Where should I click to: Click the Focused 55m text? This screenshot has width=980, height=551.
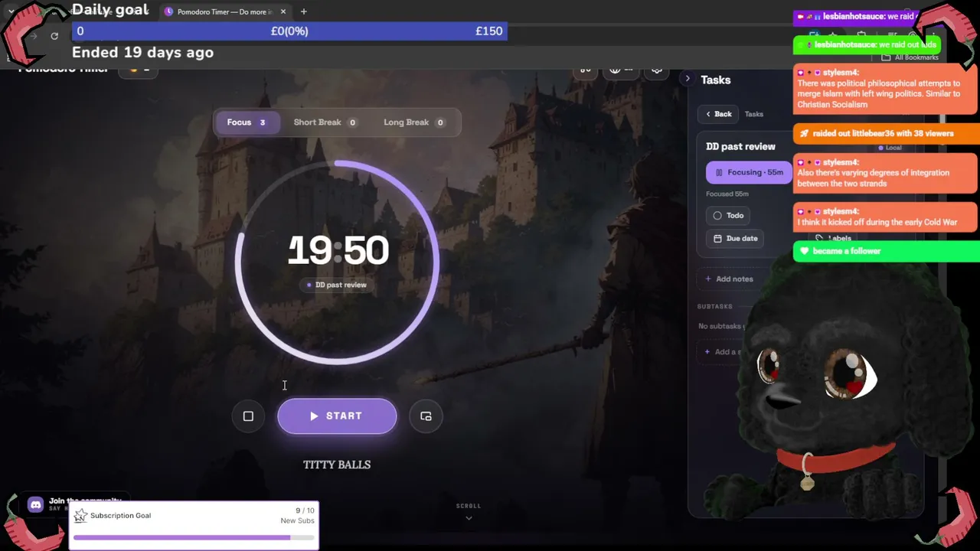727,194
